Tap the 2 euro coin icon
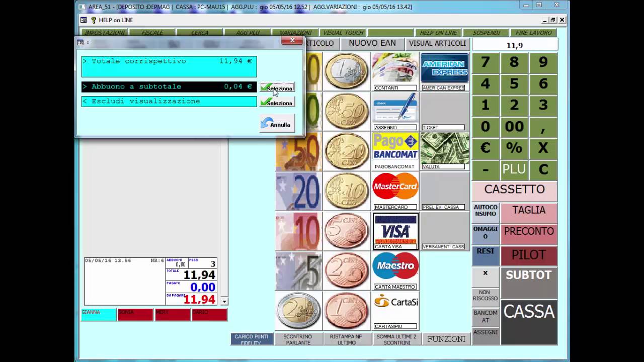The height and width of the screenshot is (362, 644). coord(298,311)
